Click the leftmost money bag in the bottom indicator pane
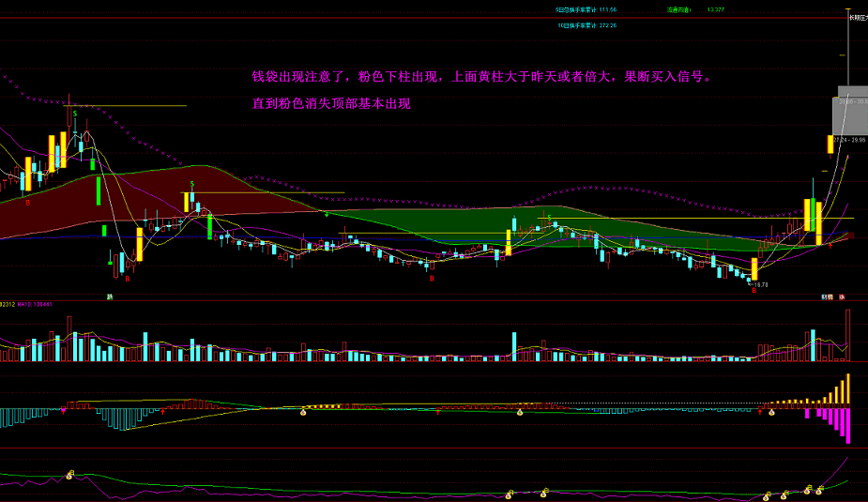Image resolution: width=868 pixels, height=502 pixels. [69, 475]
